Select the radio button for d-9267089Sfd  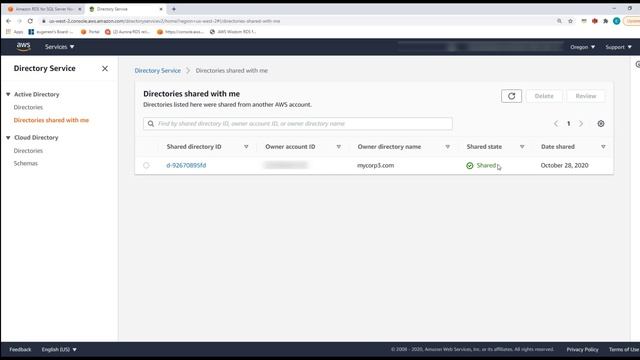146,165
